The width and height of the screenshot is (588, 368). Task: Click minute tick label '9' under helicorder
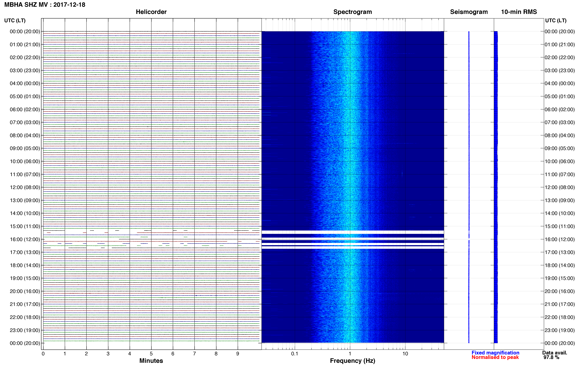238,354
